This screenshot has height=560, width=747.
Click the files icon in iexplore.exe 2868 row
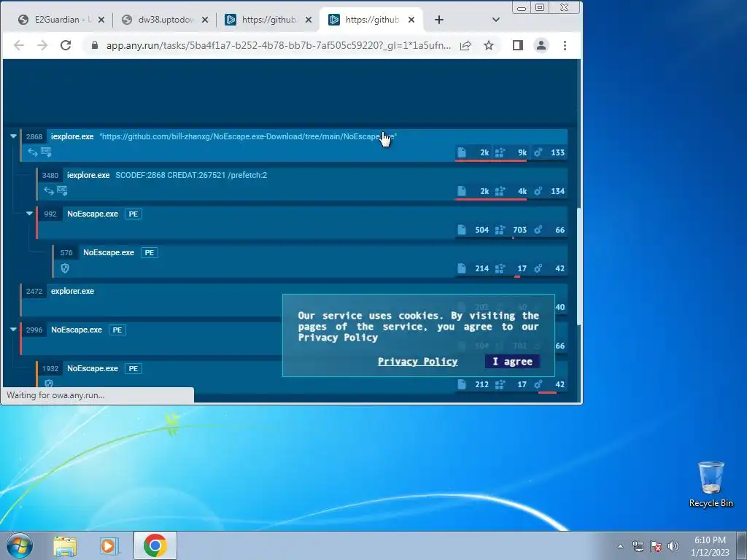(462, 152)
